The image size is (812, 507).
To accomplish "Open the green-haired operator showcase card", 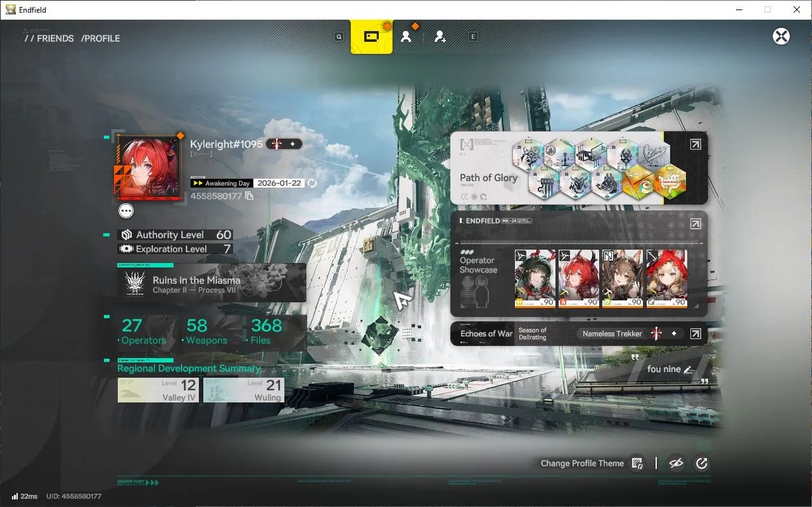I will click(x=535, y=279).
